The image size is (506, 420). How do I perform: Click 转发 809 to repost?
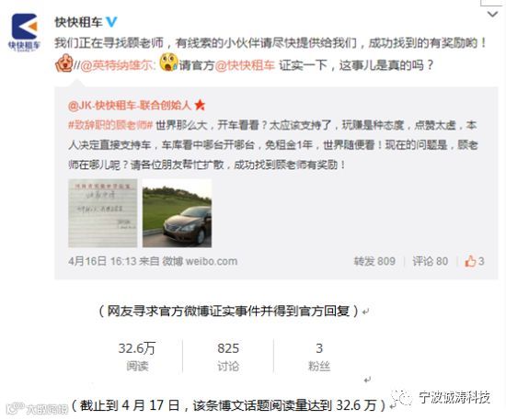[x=374, y=261]
